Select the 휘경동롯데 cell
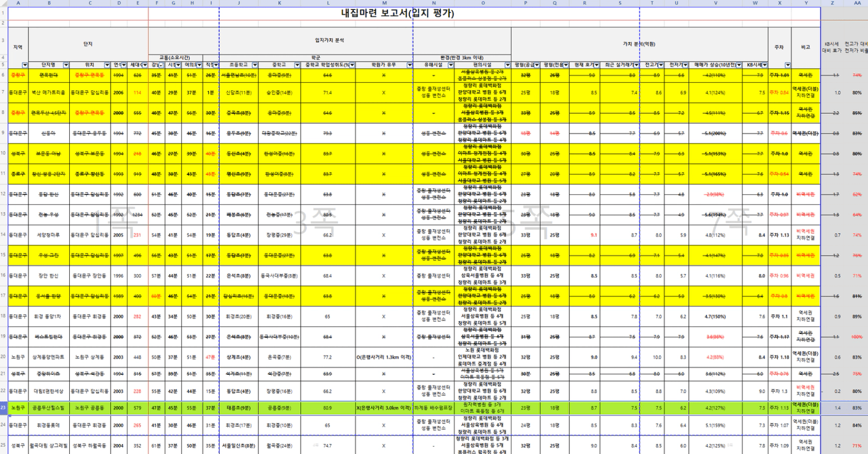The image size is (868, 454). coord(49,425)
